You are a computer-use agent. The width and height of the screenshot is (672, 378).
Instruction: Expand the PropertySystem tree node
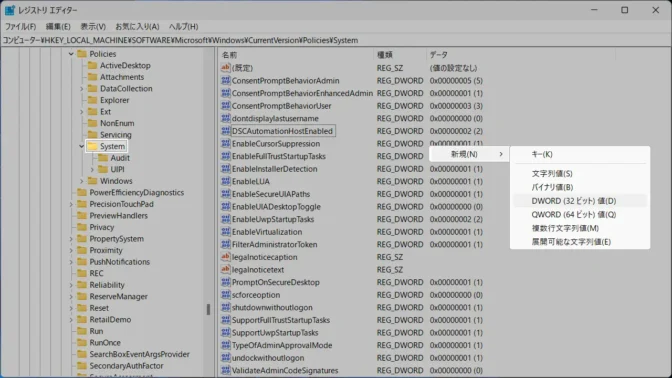tap(71, 239)
